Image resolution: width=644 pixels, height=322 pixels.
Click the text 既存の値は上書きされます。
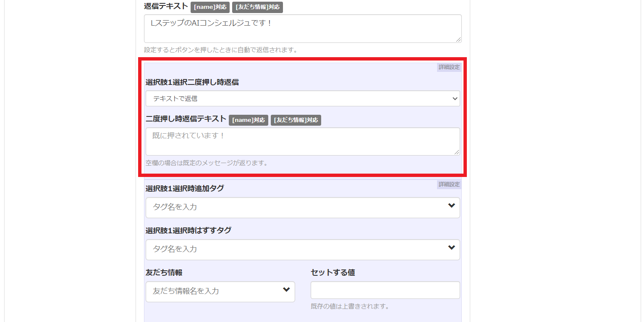(x=350, y=306)
